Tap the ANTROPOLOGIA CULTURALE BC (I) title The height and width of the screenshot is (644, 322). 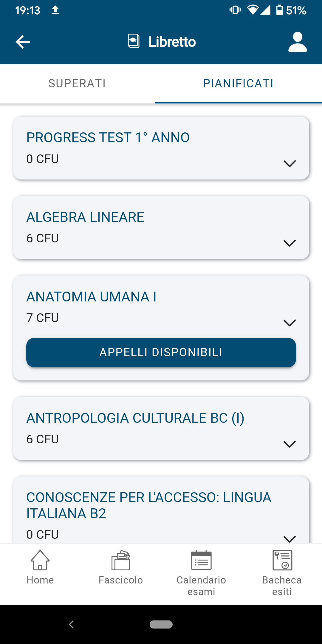point(135,418)
